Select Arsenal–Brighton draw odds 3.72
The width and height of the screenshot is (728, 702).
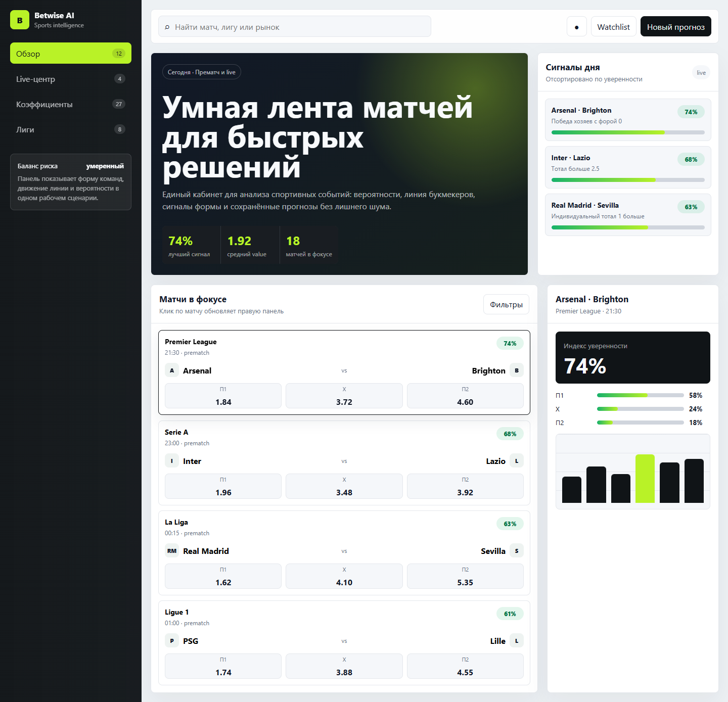pyautogui.click(x=344, y=396)
